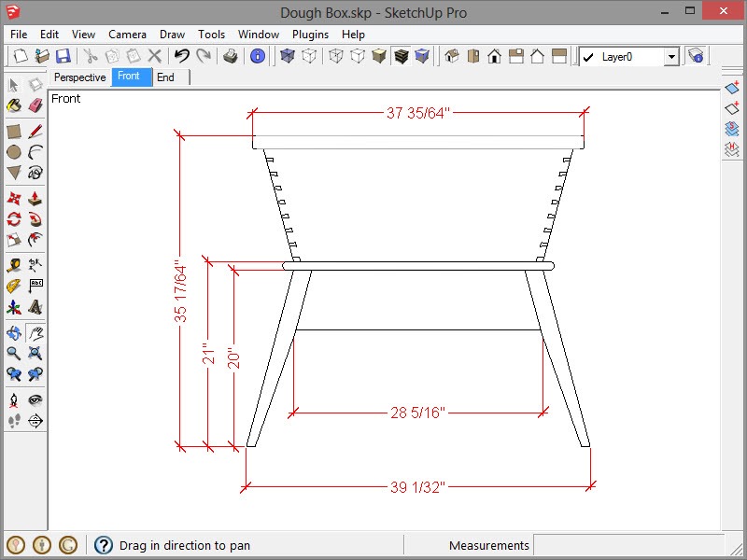This screenshot has height=560, width=747.
Task: Open the Camera menu
Action: (127, 35)
